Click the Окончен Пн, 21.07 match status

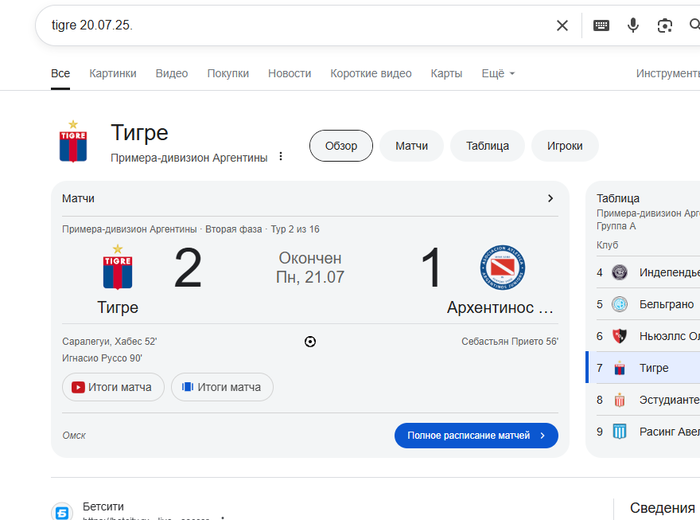(310, 267)
